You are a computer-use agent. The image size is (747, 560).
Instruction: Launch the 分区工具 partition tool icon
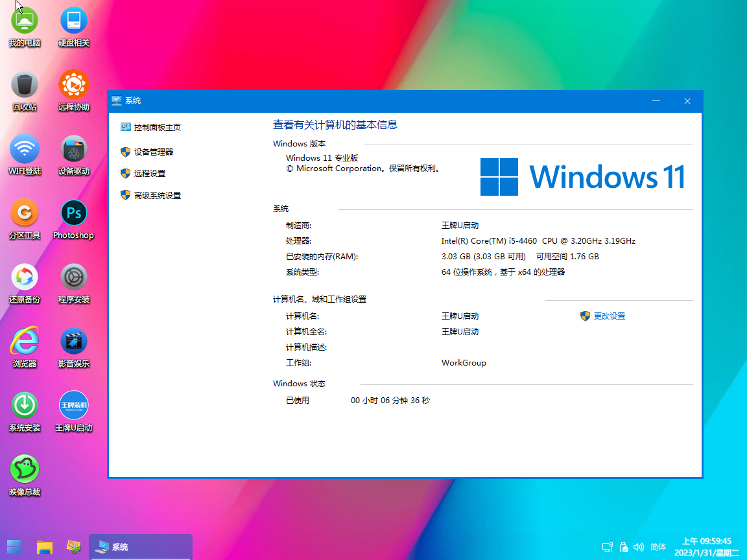coord(25,220)
